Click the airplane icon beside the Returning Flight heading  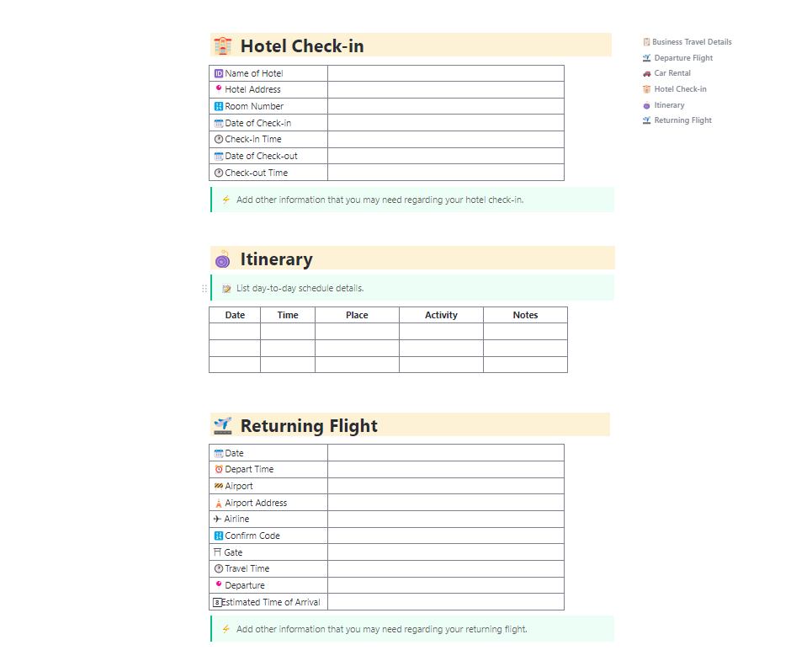(222, 425)
